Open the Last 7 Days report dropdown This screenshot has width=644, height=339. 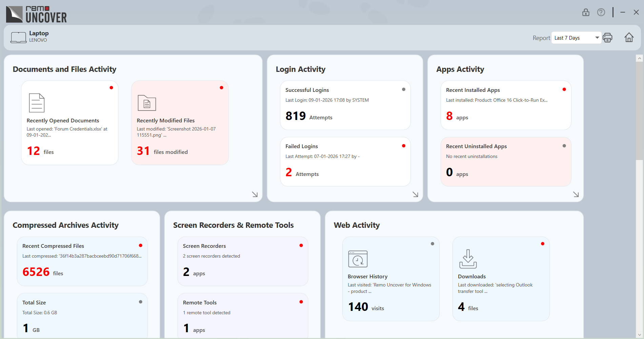click(576, 38)
